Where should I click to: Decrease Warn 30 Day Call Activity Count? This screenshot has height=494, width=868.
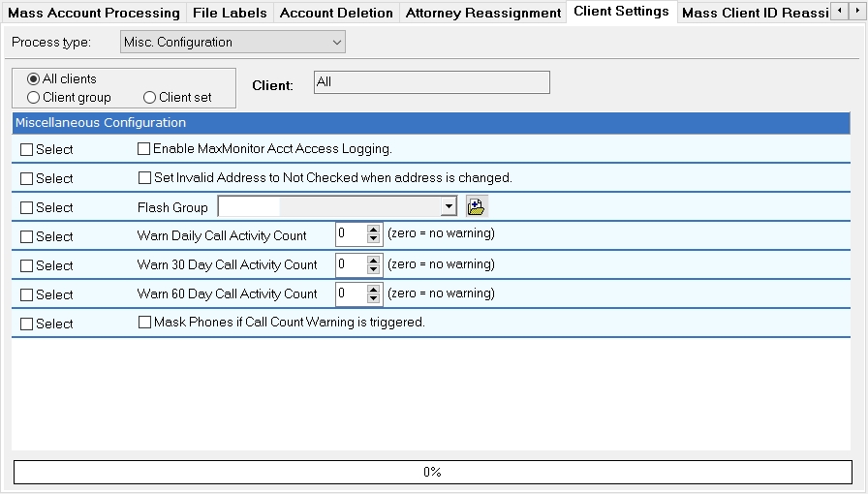[374, 269]
